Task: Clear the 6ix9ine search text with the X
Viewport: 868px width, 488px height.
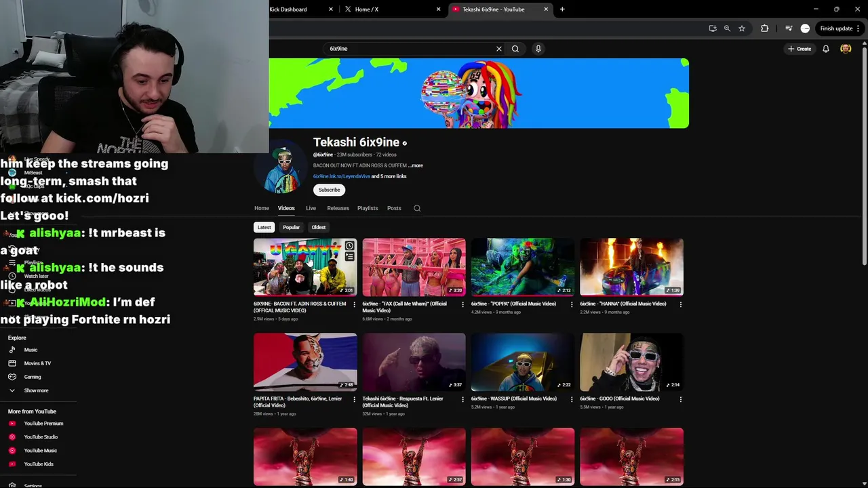Action: coord(499,49)
